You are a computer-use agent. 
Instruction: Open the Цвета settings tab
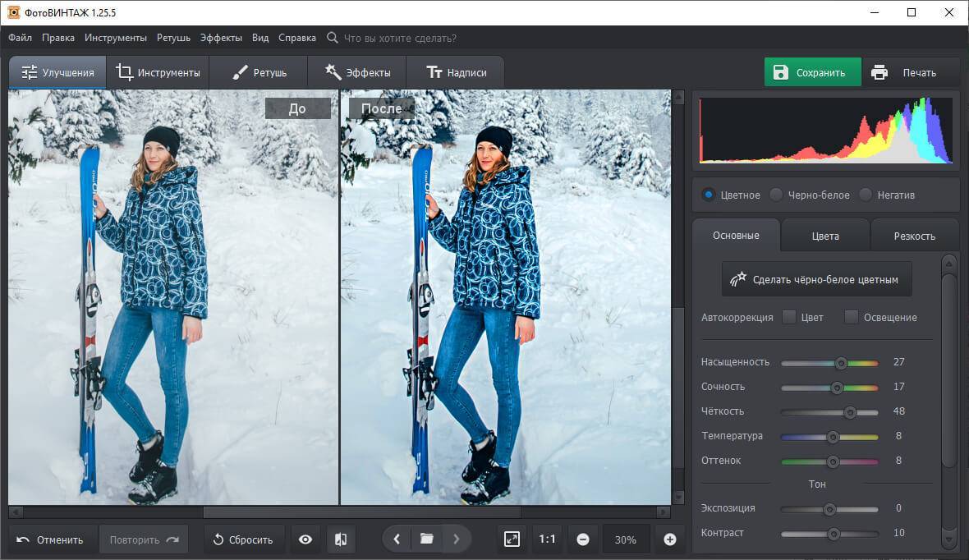pyautogui.click(x=825, y=236)
